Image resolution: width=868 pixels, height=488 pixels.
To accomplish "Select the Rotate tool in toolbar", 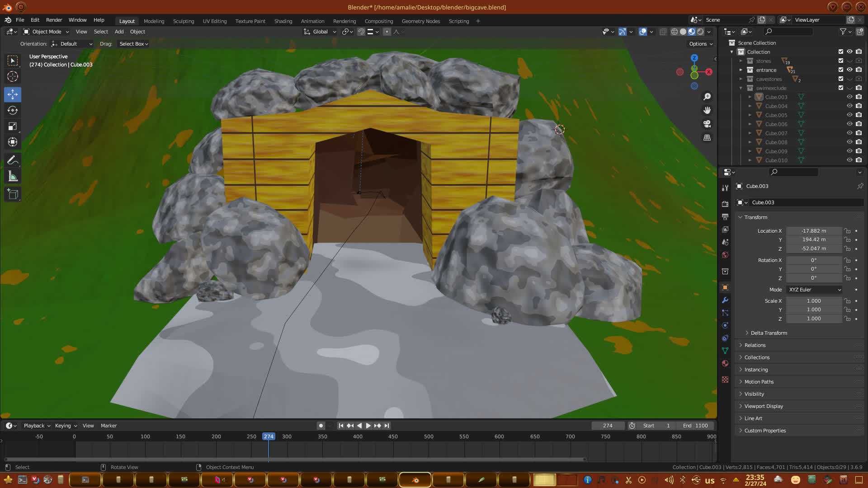I will (13, 111).
